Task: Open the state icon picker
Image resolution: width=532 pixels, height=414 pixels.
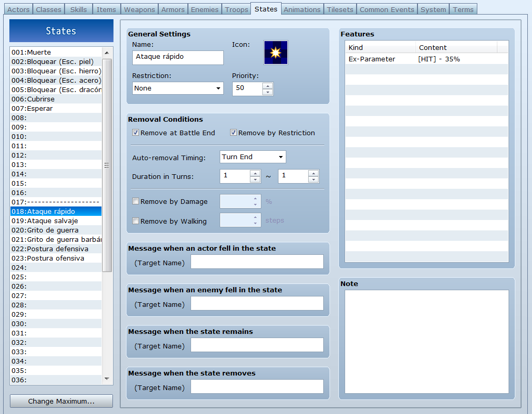Action: point(275,53)
